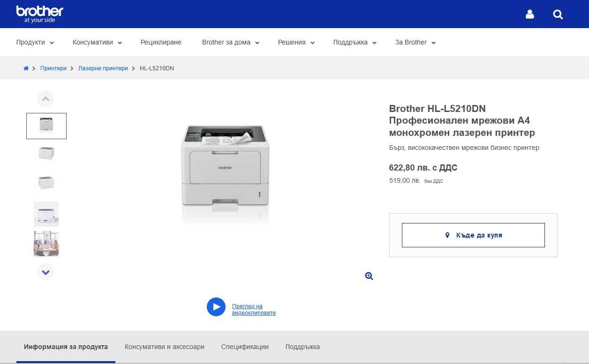Expand the Поддръжка navigation menu
This screenshot has height=364, width=589.
point(355,42)
